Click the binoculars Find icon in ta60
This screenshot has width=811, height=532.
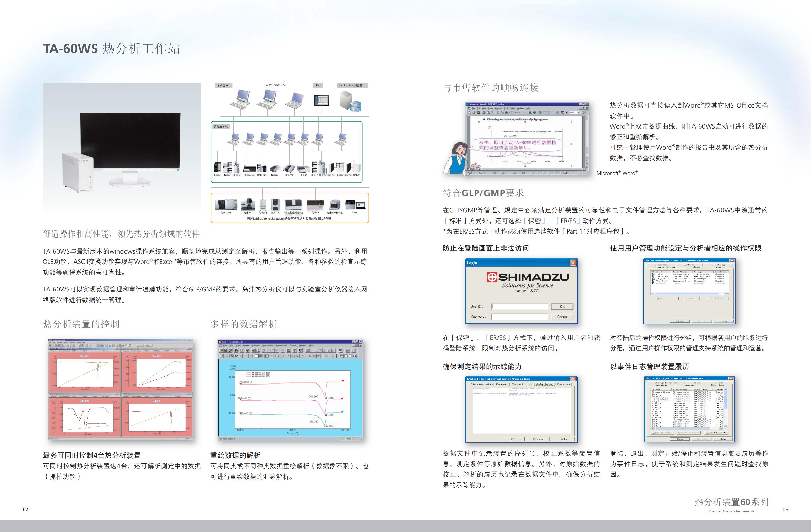coord(236,350)
